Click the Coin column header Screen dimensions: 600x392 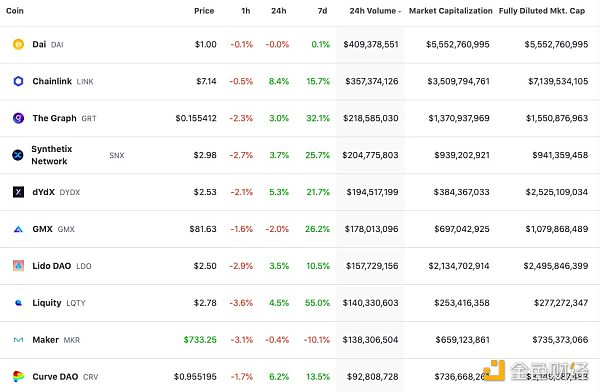[15, 11]
